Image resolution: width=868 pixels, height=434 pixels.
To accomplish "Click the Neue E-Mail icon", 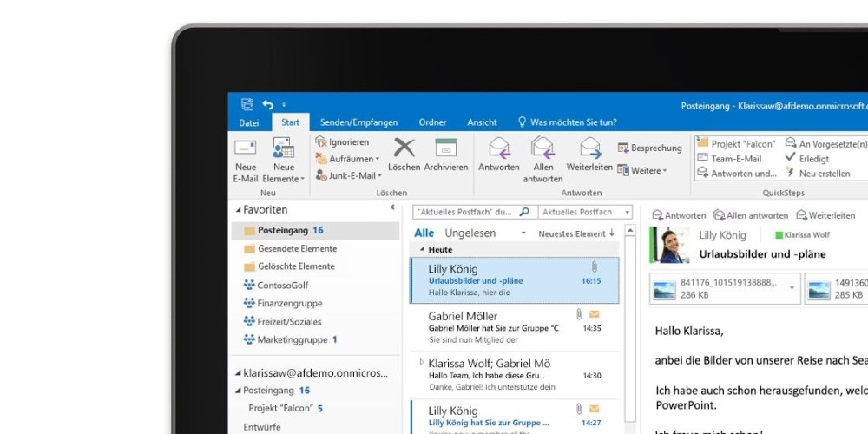I will (245, 148).
